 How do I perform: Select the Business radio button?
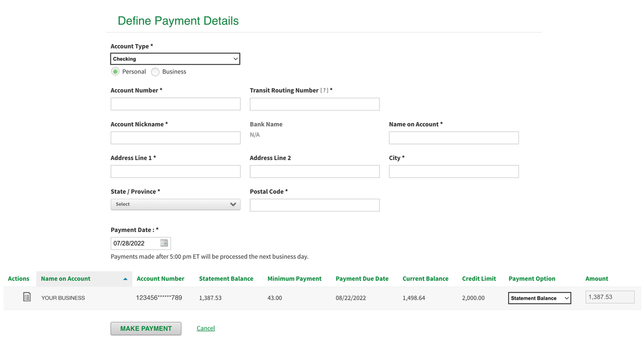(155, 72)
